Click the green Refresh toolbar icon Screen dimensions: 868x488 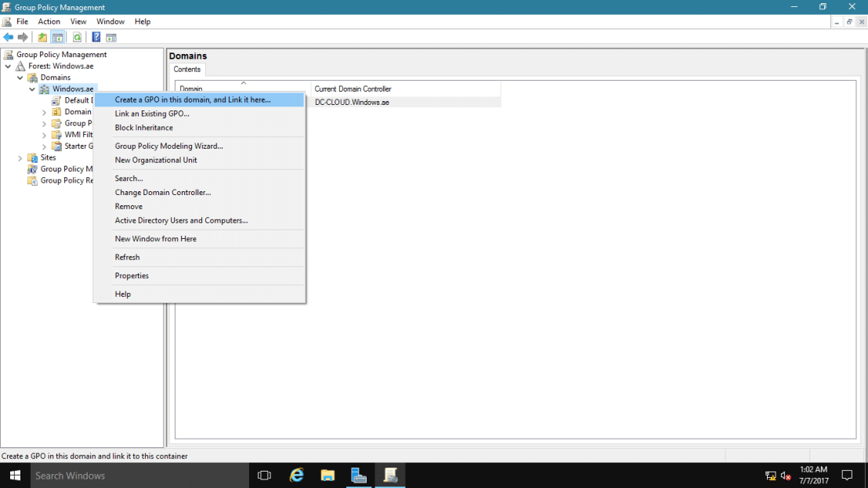pyautogui.click(x=77, y=37)
